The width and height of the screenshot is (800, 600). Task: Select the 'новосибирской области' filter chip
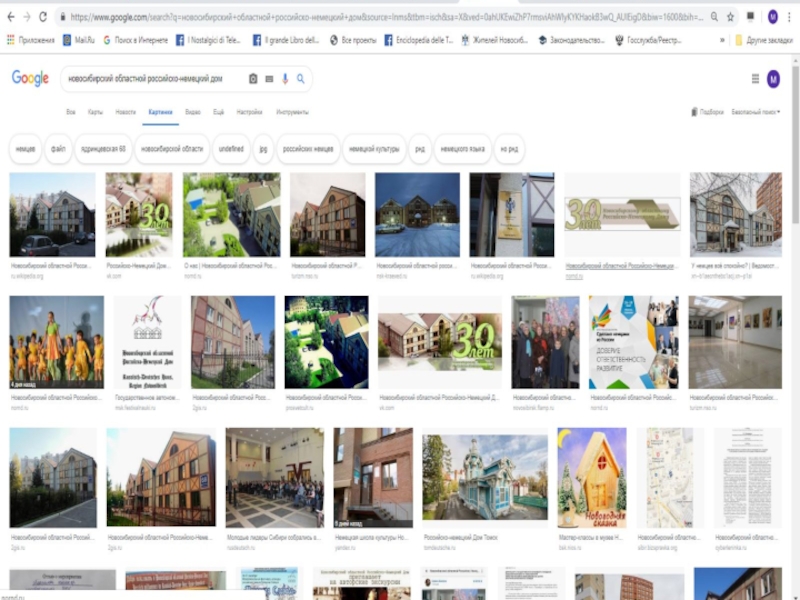coord(171,148)
